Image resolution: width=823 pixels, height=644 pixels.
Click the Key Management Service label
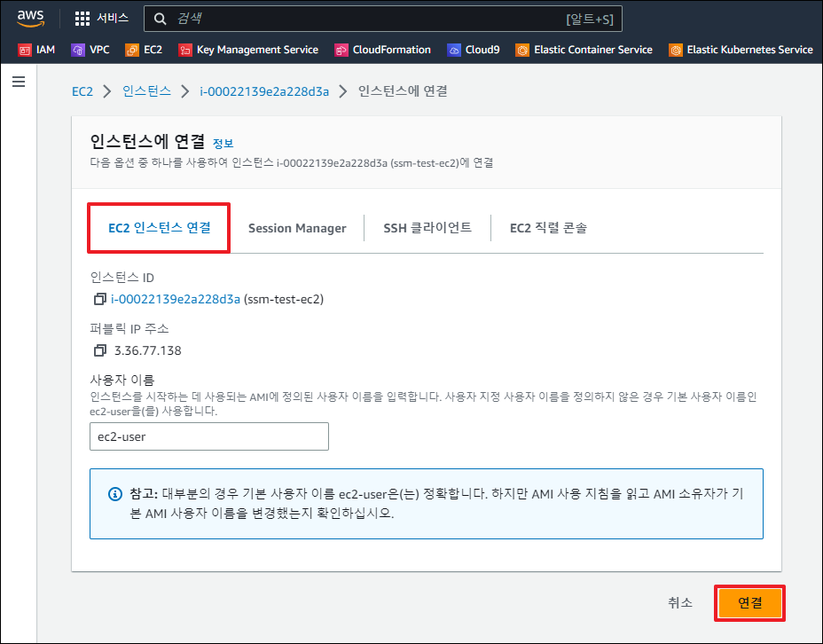(x=257, y=50)
